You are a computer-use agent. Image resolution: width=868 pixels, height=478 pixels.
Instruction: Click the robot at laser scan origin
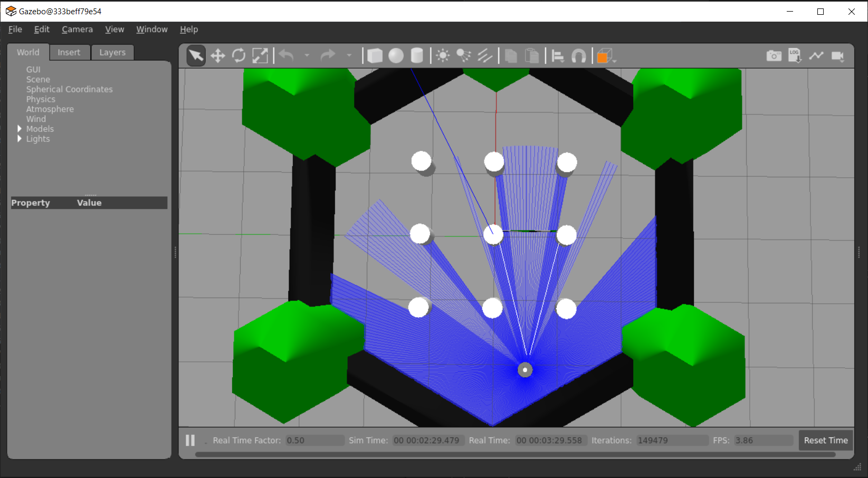pos(525,370)
